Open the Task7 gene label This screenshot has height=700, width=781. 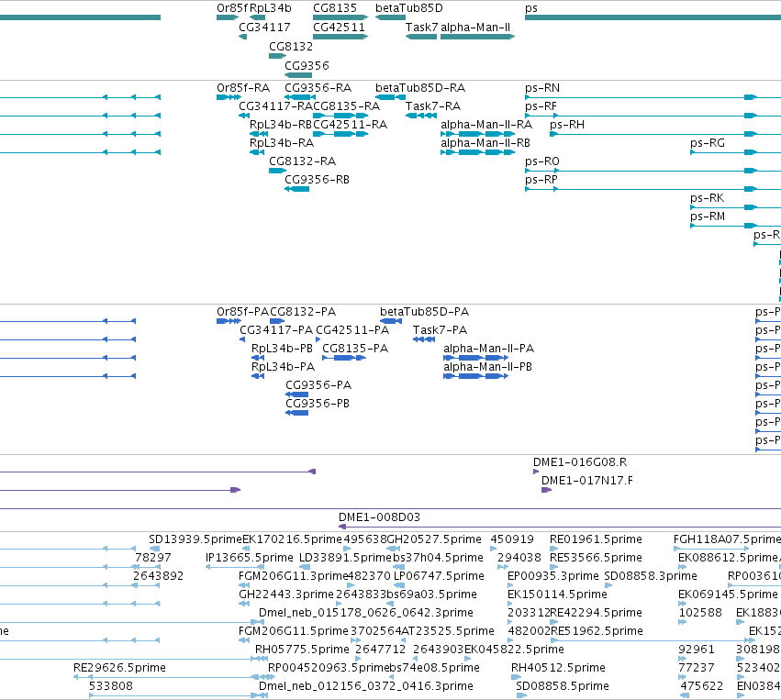coord(421,28)
